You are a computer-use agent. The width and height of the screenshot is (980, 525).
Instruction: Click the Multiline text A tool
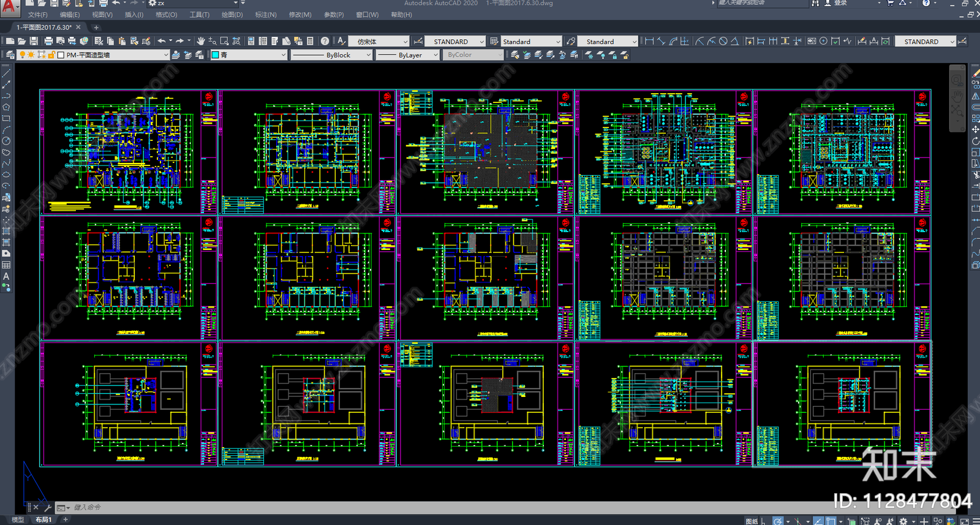[6, 276]
